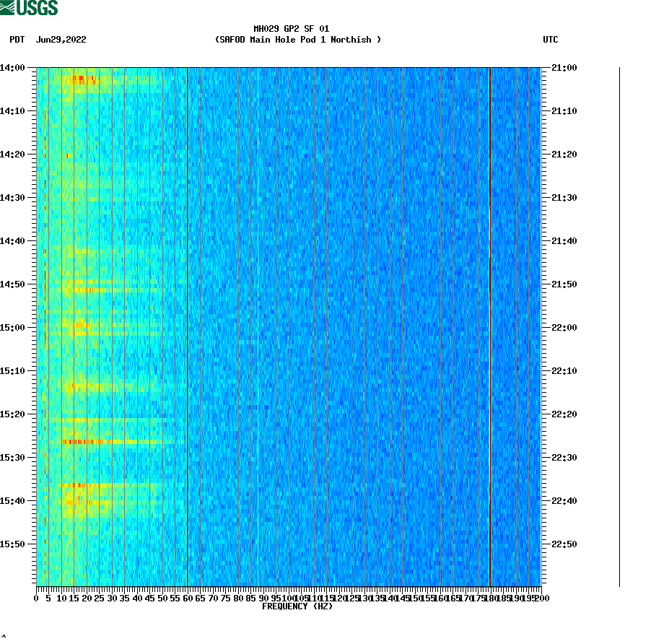
Task: Select the 200 Hz axis endpoint label
Action: coord(540,599)
